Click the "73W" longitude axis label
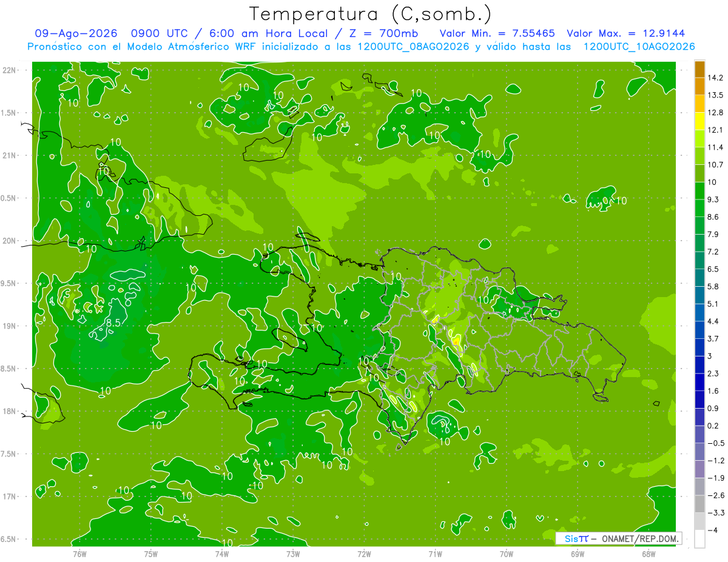Screen dimensions: 728x562 pyautogui.click(x=293, y=554)
